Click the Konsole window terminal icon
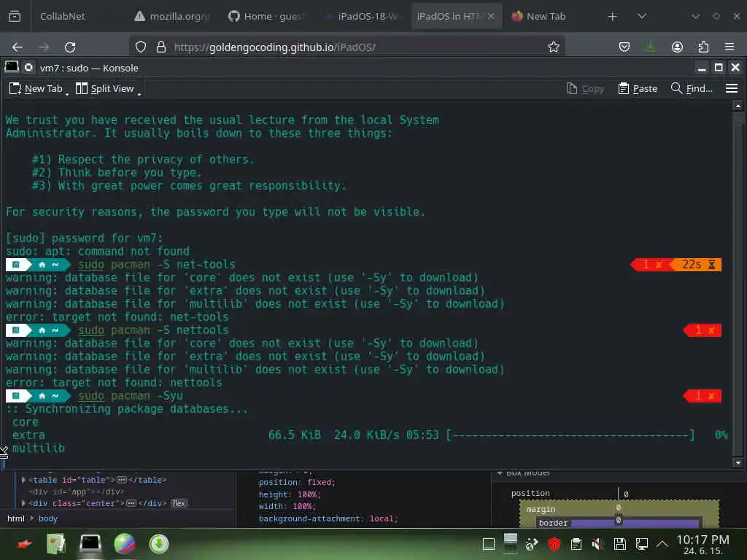 (x=12, y=67)
